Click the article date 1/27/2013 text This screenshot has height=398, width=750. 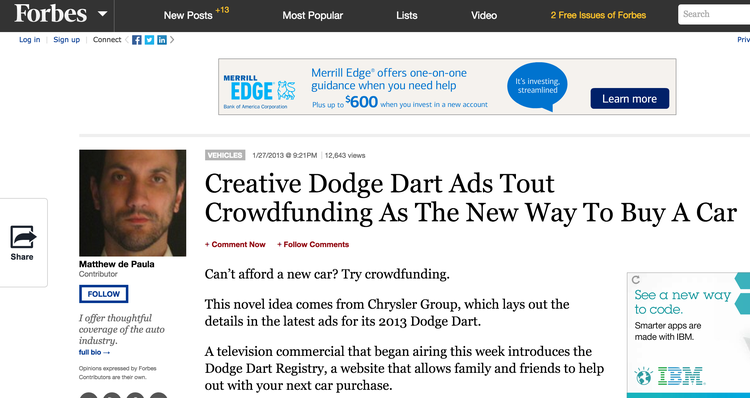pyautogui.click(x=285, y=155)
